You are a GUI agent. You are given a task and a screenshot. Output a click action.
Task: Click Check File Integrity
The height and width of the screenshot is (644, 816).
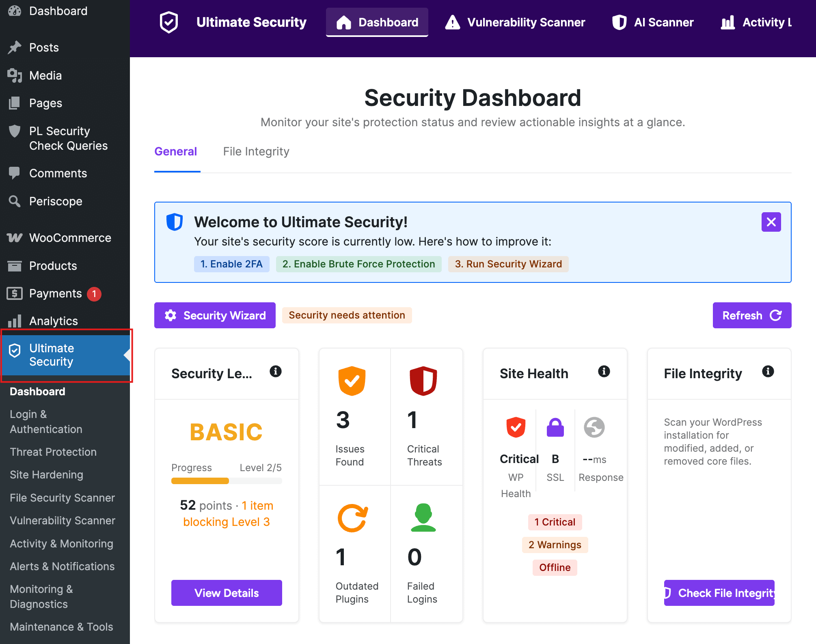(719, 593)
